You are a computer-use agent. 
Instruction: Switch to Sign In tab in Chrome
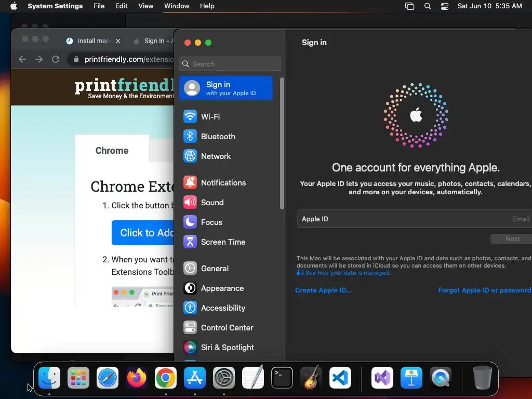[x=153, y=41]
